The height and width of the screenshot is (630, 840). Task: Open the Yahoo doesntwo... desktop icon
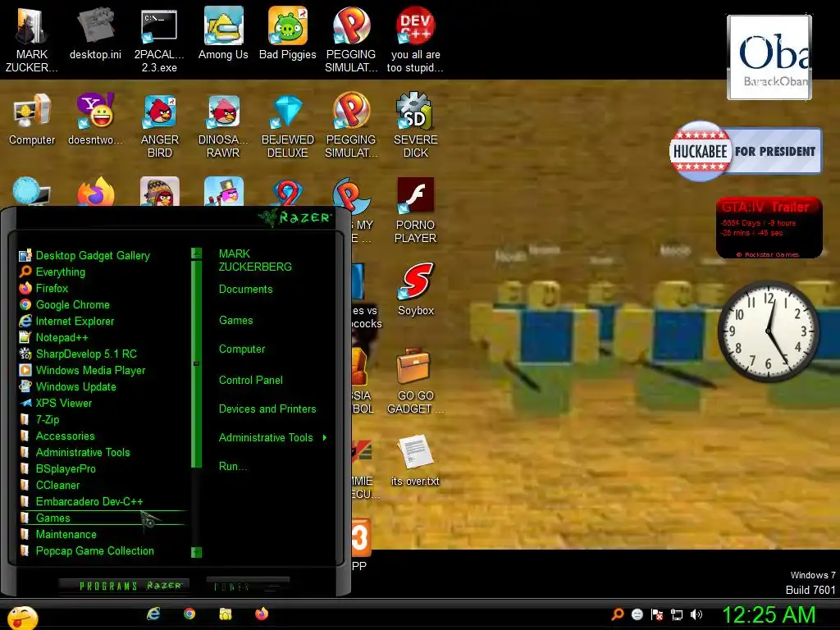click(x=95, y=119)
